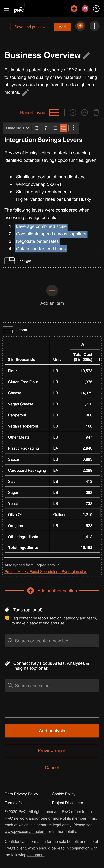Click the orange plus icon in the header
104x868 pixels.
coord(74,8)
